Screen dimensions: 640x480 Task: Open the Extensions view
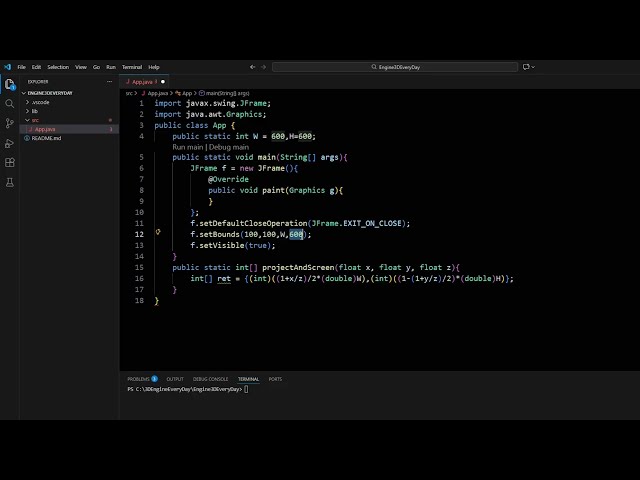tap(9, 162)
